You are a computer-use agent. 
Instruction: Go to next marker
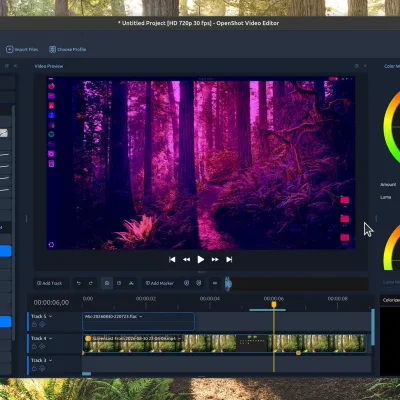coord(199,283)
